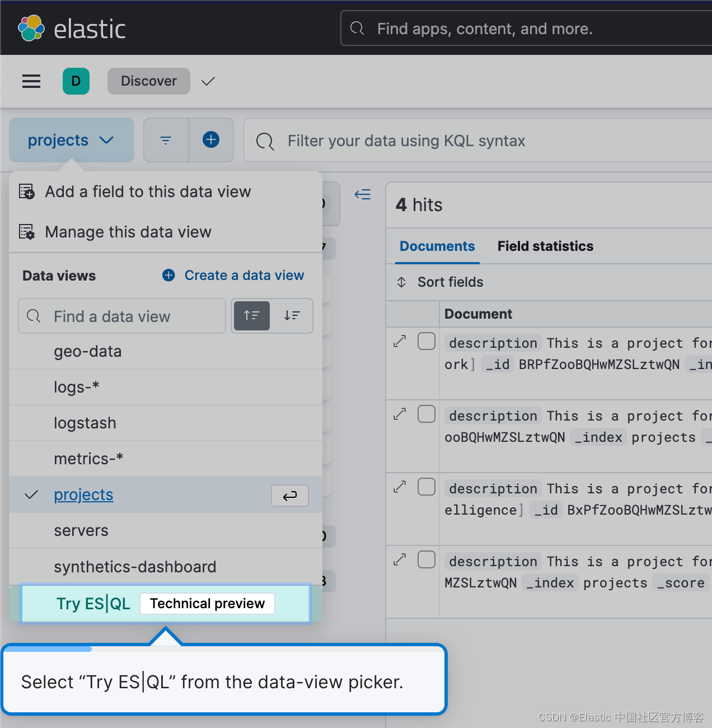Click the Manage this data view gear icon
712x728 pixels.
click(x=27, y=232)
